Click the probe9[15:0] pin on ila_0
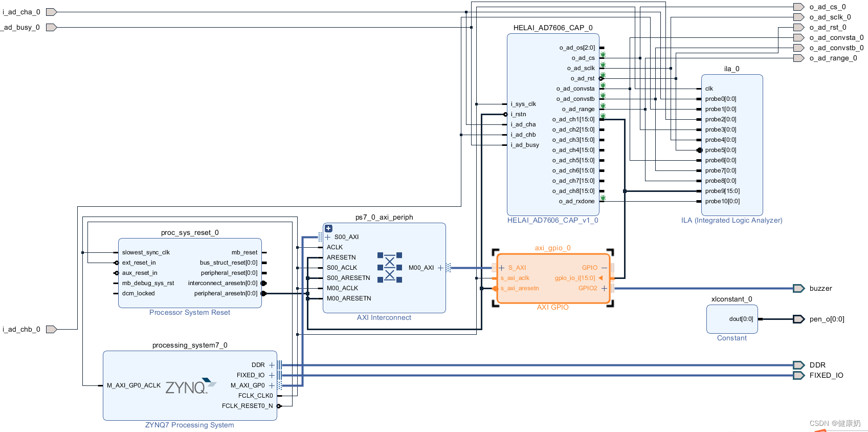868x432 pixels. tap(722, 191)
